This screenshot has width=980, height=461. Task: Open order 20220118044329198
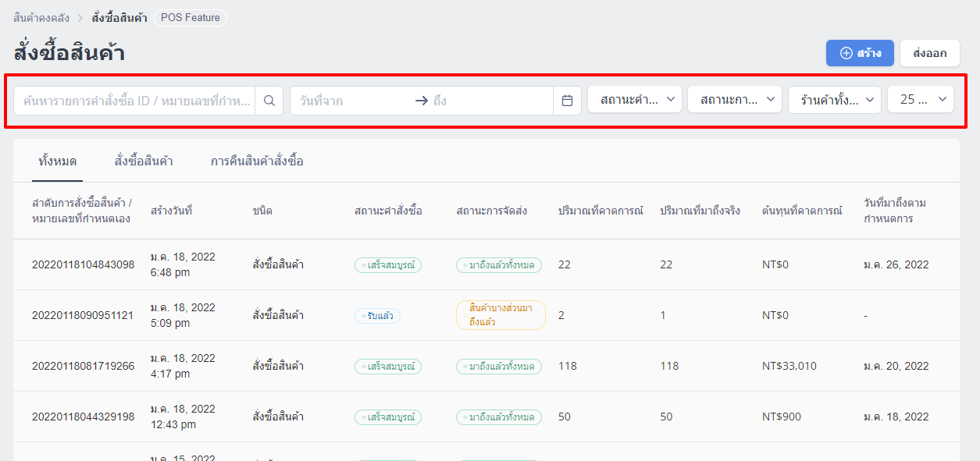tap(83, 417)
